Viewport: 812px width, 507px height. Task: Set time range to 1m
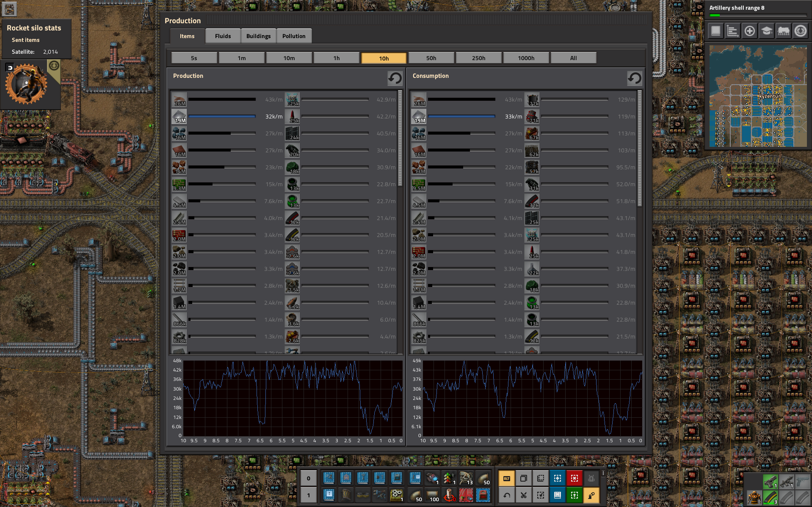point(241,58)
